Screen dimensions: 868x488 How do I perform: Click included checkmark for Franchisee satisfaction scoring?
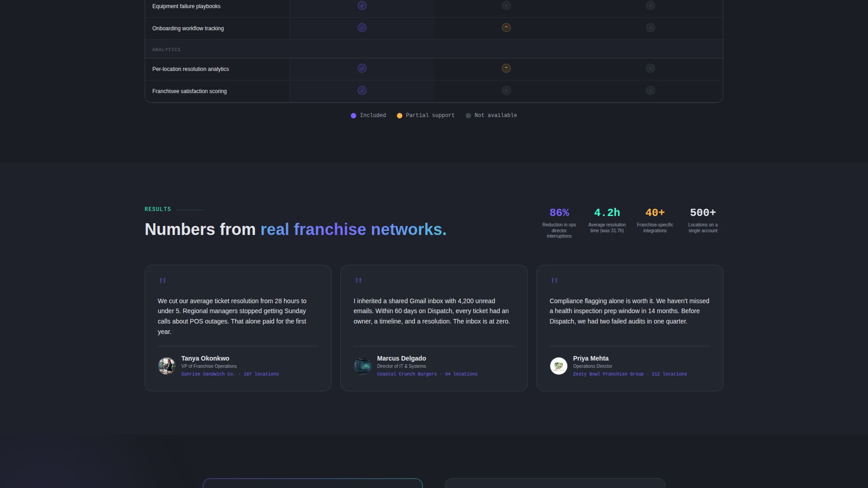pos(362,90)
